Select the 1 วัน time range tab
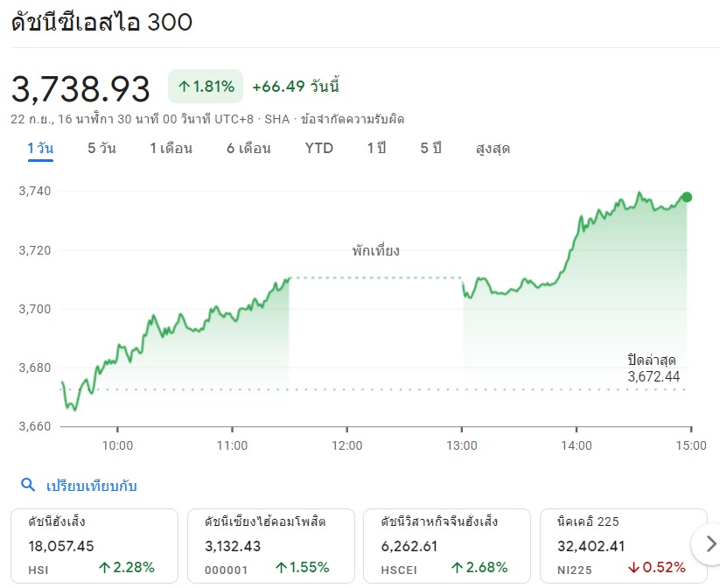Image resolution: width=720 pixels, height=588 pixels. 40,148
